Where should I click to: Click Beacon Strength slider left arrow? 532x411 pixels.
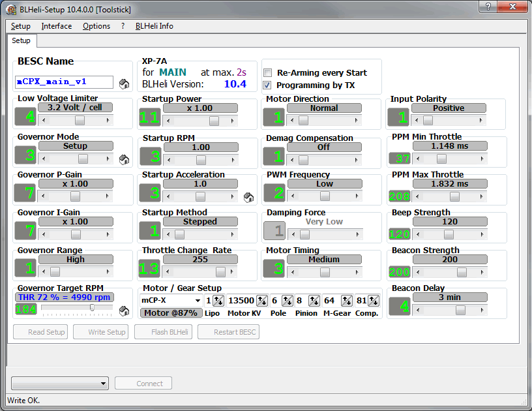click(418, 272)
